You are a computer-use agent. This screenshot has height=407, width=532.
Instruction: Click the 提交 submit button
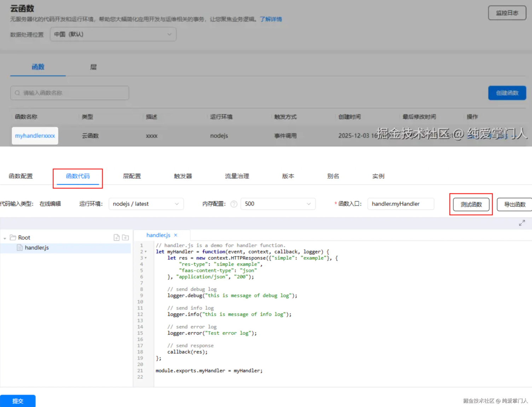pyautogui.click(x=18, y=401)
